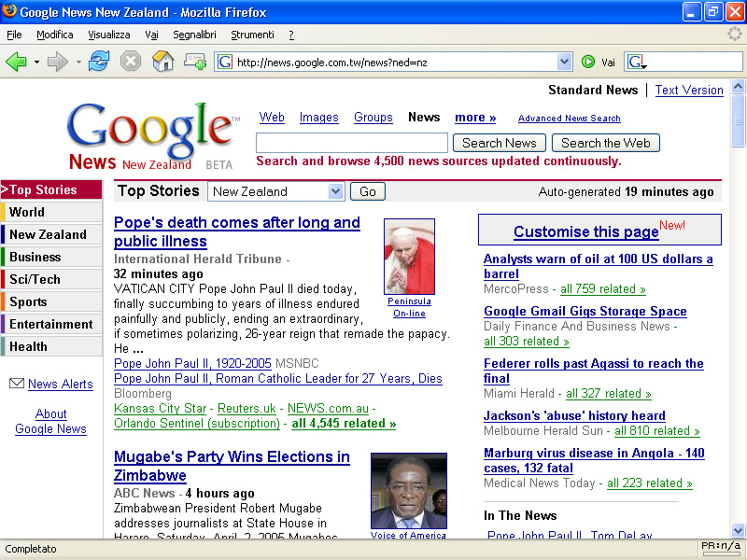Open the About Google News link
Viewport: 747px width, 560px height.
click(51, 421)
